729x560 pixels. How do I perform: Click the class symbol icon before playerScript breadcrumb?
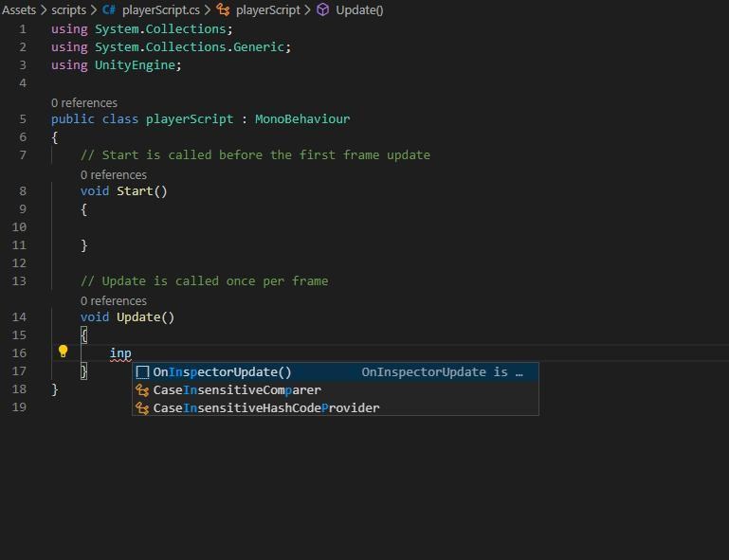pyautogui.click(x=224, y=9)
